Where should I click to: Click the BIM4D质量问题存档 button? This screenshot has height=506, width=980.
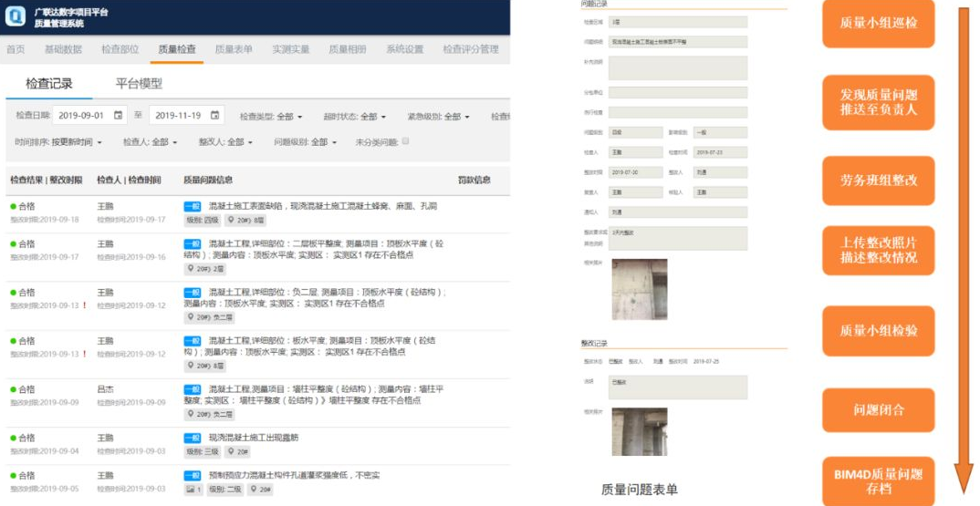(x=878, y=481)
